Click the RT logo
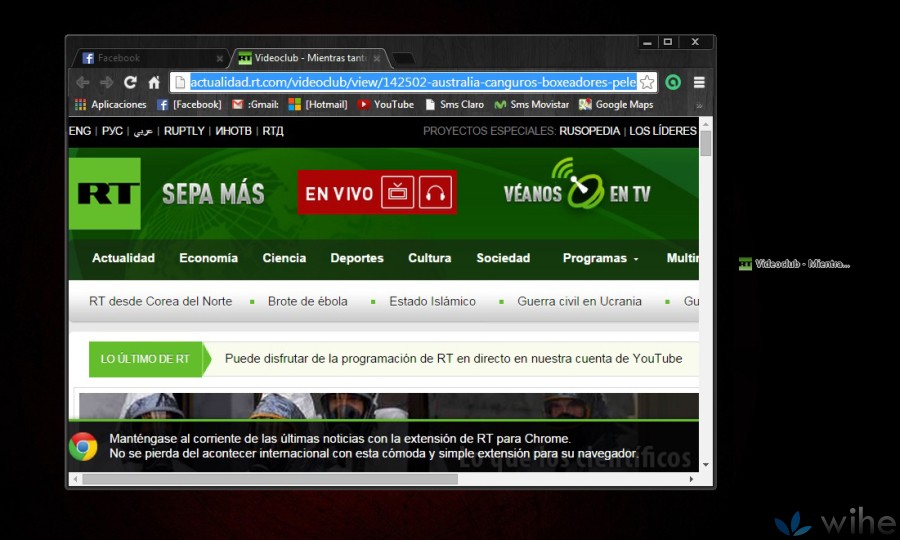The width and height of the screenshot is (900, 540). point(105,193)
